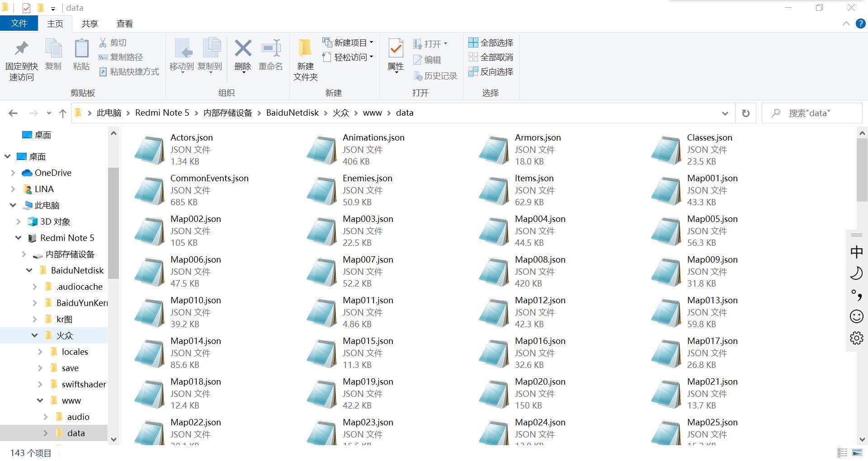Switch to large icons view in status bar
The image size is (868, 461).
point(857,452)
